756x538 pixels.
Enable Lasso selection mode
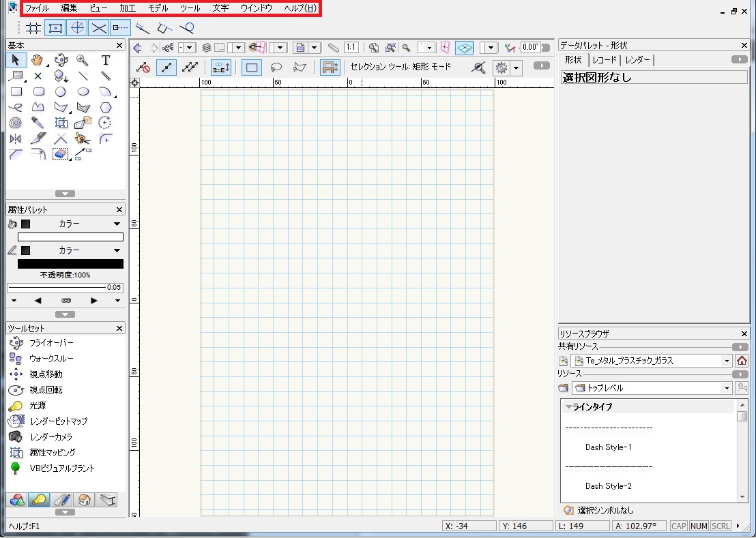click(276, 68)
